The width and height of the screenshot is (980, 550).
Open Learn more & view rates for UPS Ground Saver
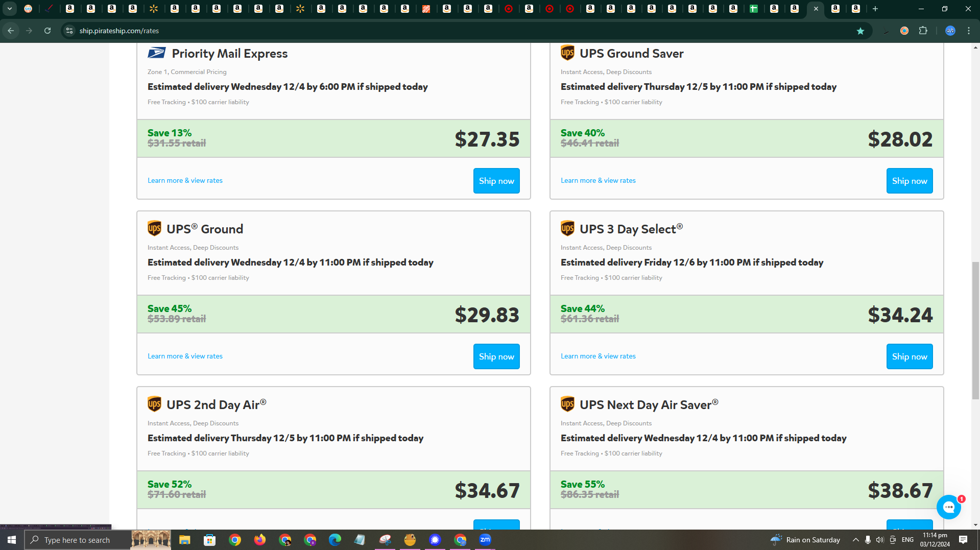pyautogui.click(x=598, y=180)
